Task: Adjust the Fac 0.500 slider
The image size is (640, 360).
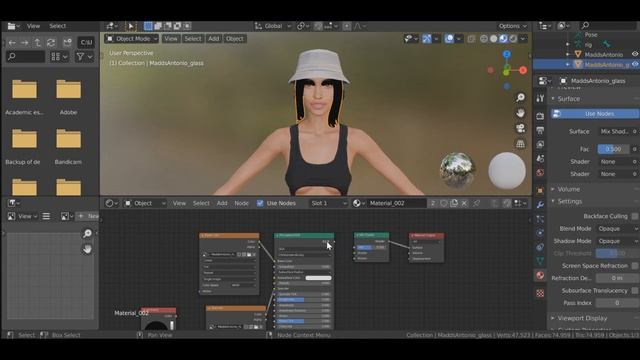Action: coord(613,149)
